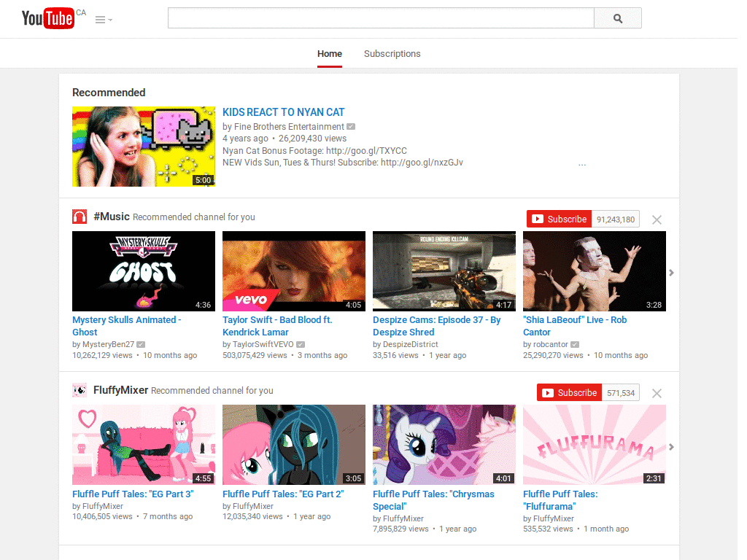Switch to the Subscriptions tab
747x560 pixels.
coord(392,54)
